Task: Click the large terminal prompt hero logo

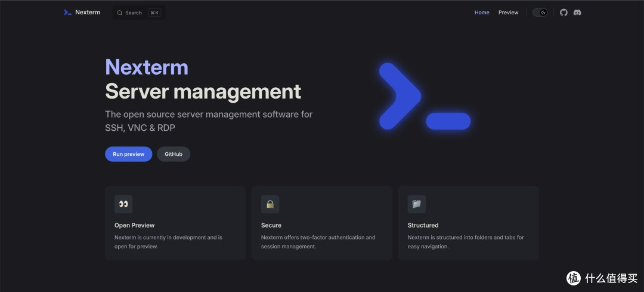Action: 425,96
